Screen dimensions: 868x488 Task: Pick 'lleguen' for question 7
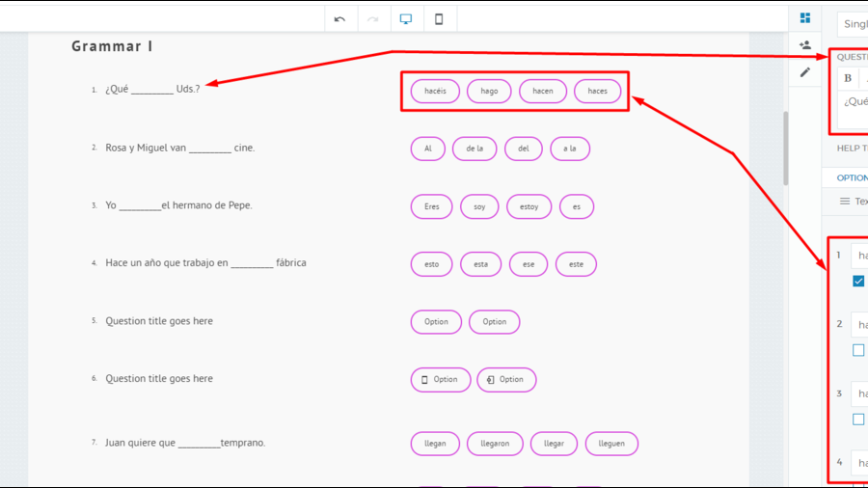[611, 444]
